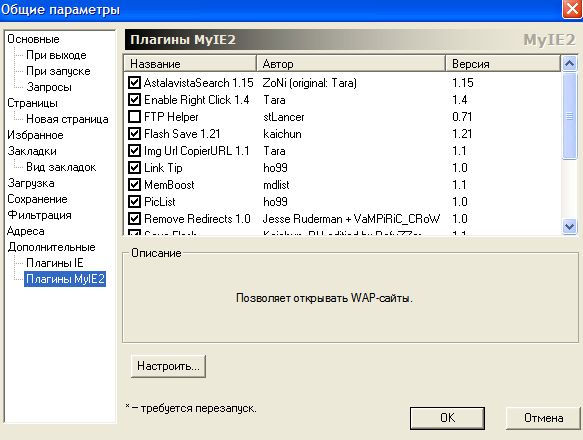Sort plugins by Автор column header
This screenshot has height=440, width=583.
coord(351,64)
